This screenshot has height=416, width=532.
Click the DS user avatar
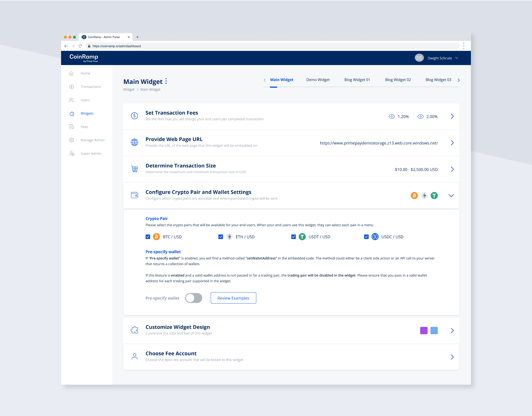pyautogui.click(x=419, y=58)
